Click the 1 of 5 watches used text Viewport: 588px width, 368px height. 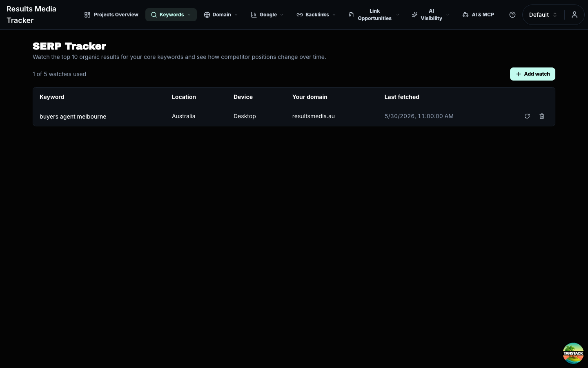coord(59,74)
